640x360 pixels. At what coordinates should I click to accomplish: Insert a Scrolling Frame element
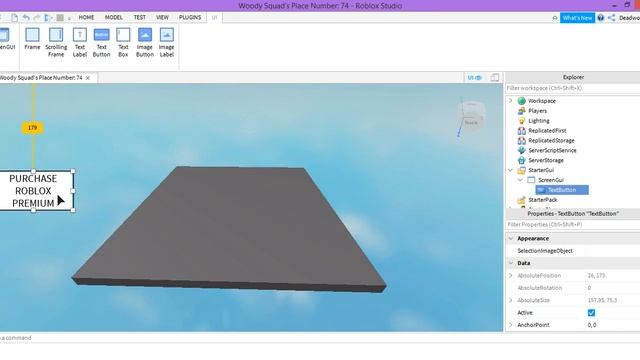pyautogui.click(x=56, y=42)
